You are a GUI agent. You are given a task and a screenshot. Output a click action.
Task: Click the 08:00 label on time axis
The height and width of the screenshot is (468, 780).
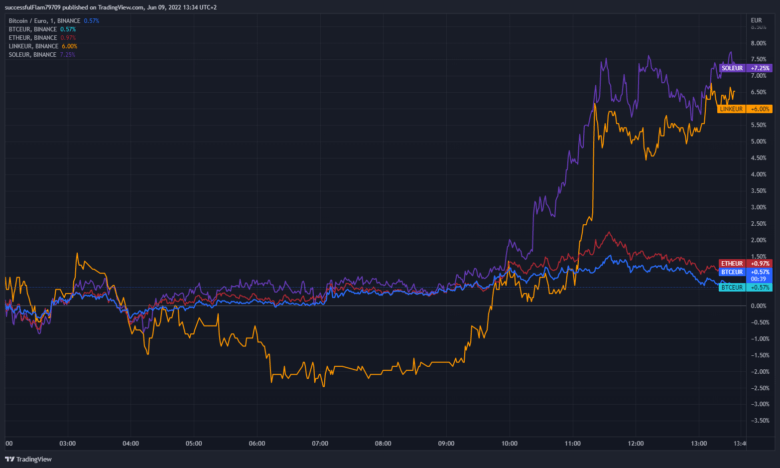coord(383,444)
